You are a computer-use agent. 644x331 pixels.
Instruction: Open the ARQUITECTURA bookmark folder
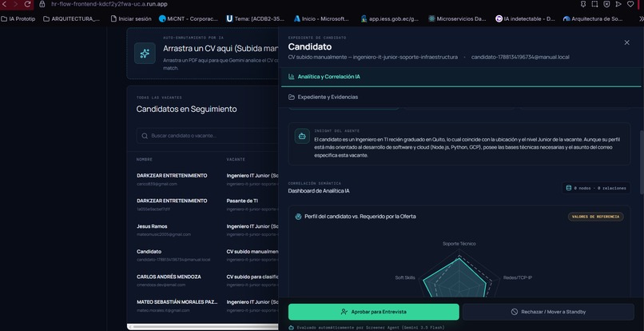(71, 19)
